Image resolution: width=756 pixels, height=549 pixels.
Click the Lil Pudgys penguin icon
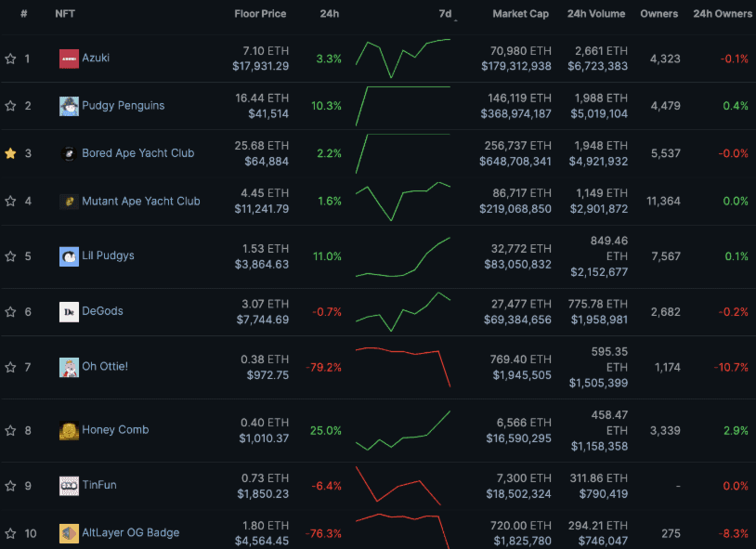[69, 256]
